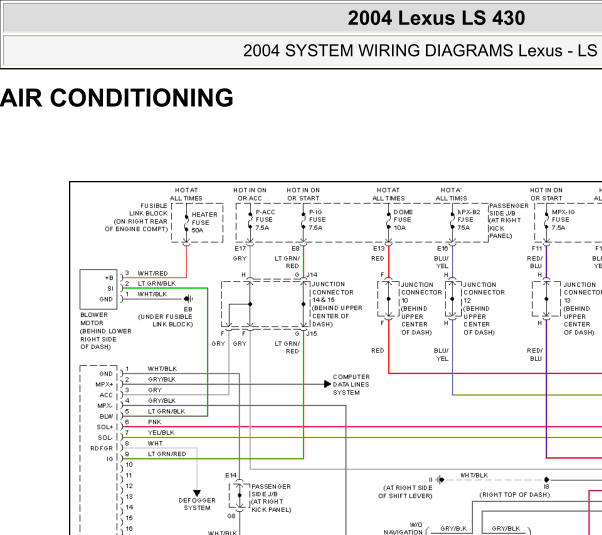
Task: Click the ground symbol at shift lever
Action: coord(440,479)
